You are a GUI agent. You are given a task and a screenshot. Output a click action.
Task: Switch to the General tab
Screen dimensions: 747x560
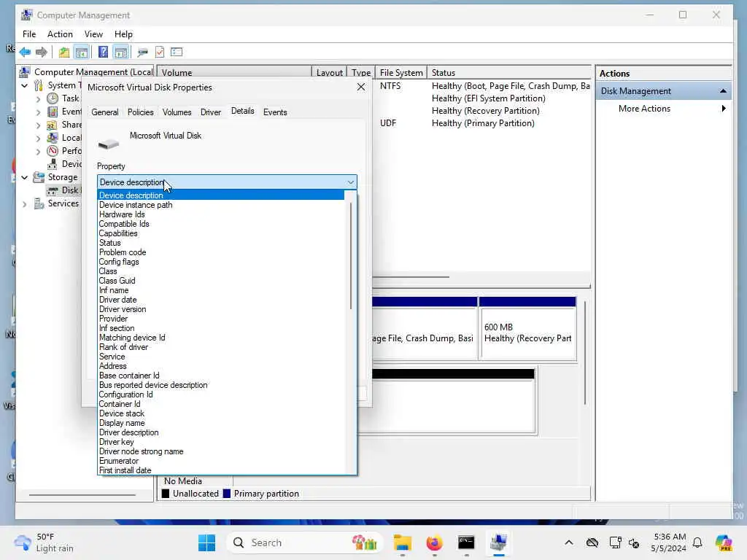pyautogui.click(x=105, y=112)
